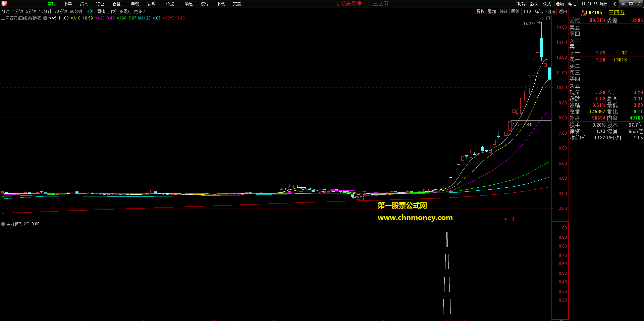The width and height of the screenshot is (644, 321).
Task: Click the 返回 button
Action: (x=562, y=11)
